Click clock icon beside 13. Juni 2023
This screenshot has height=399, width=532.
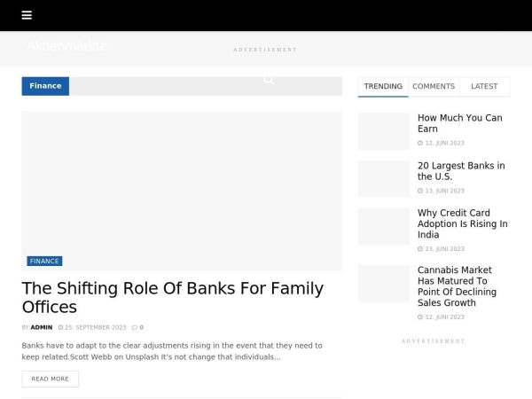420,191
